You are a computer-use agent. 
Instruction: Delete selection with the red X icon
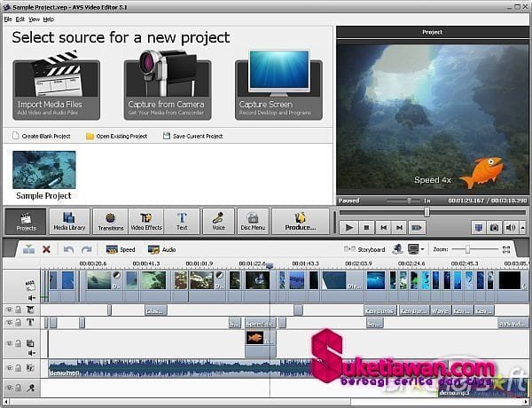pos(46,249)
